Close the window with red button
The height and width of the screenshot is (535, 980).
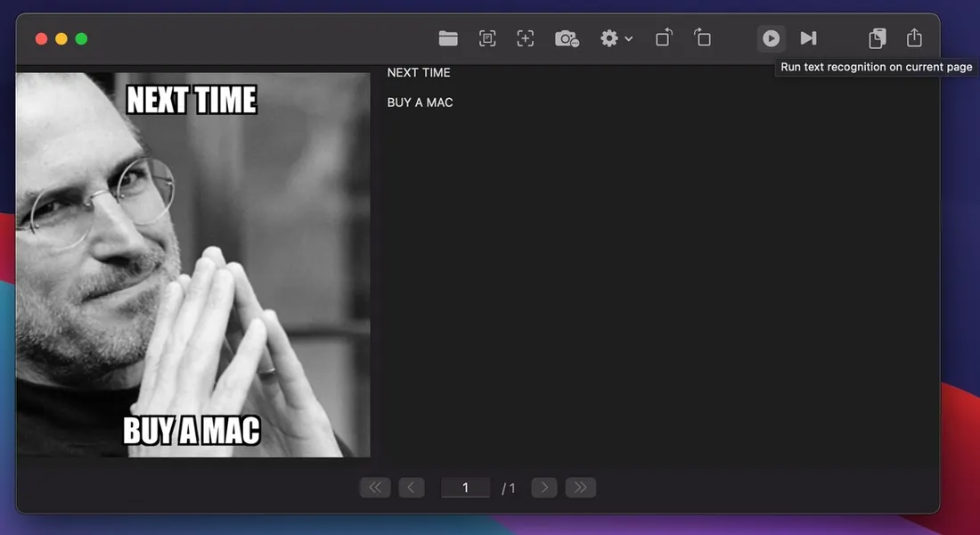41,39
